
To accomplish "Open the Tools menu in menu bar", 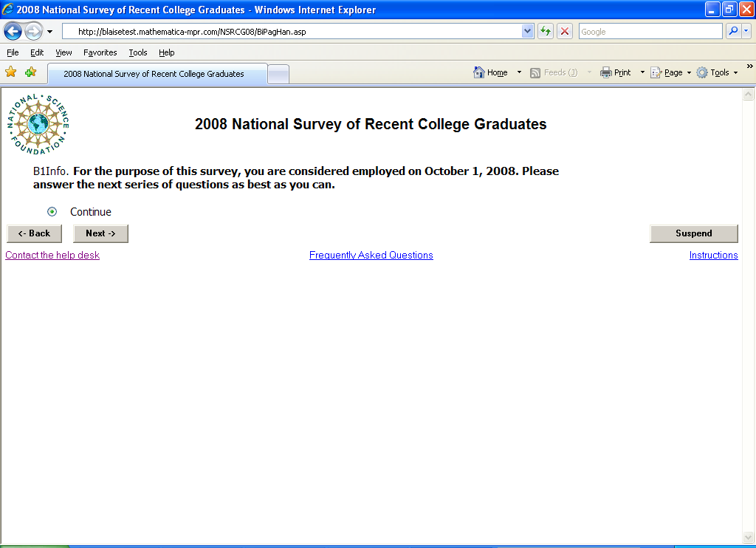I will (138, 52).
